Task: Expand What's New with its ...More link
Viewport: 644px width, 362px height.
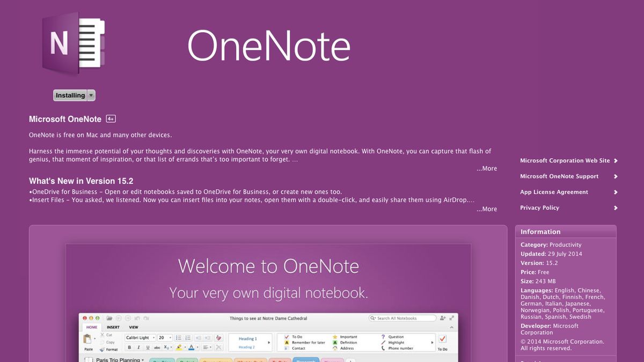Action: point(487,209)
